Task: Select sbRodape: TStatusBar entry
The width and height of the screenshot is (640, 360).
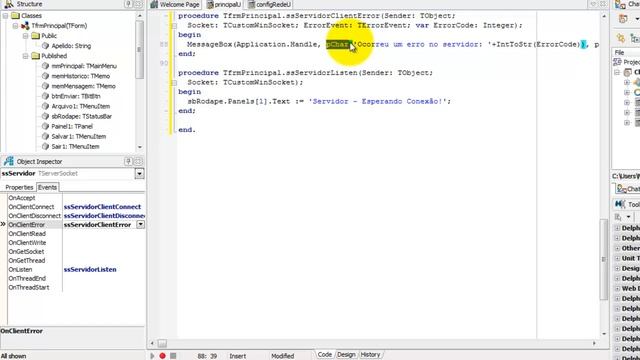Action: 81,116
